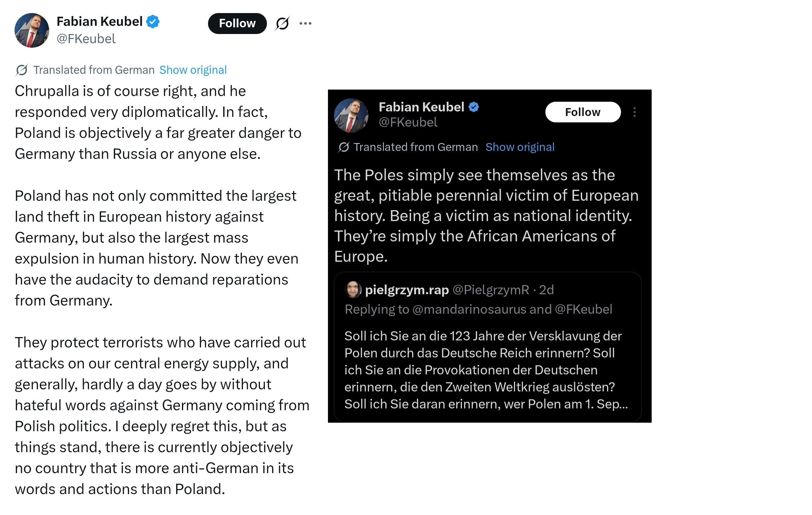Show original text in the dark quoted post

coord(520,147)
